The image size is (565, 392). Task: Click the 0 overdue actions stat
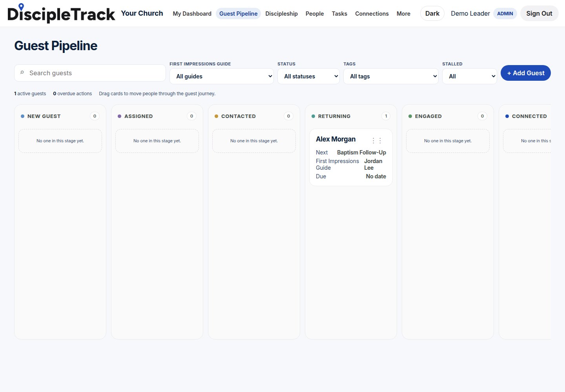pos(73,94)
